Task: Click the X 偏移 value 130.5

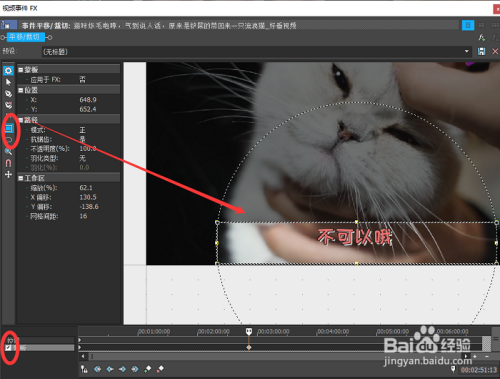Action: [88, 197]
